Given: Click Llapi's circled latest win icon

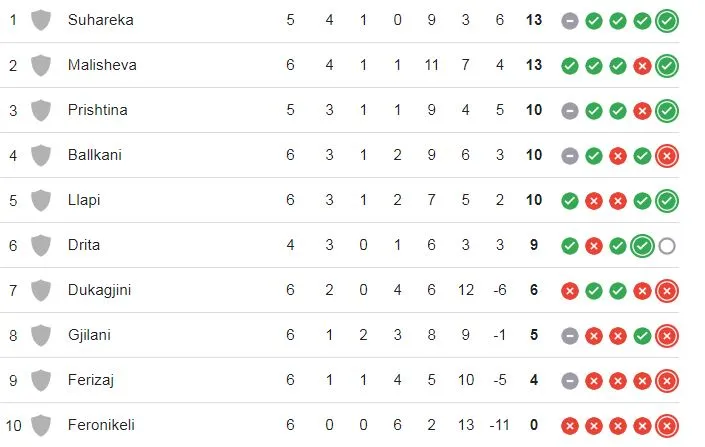Looking at the screenshot, I should [666, 201].
